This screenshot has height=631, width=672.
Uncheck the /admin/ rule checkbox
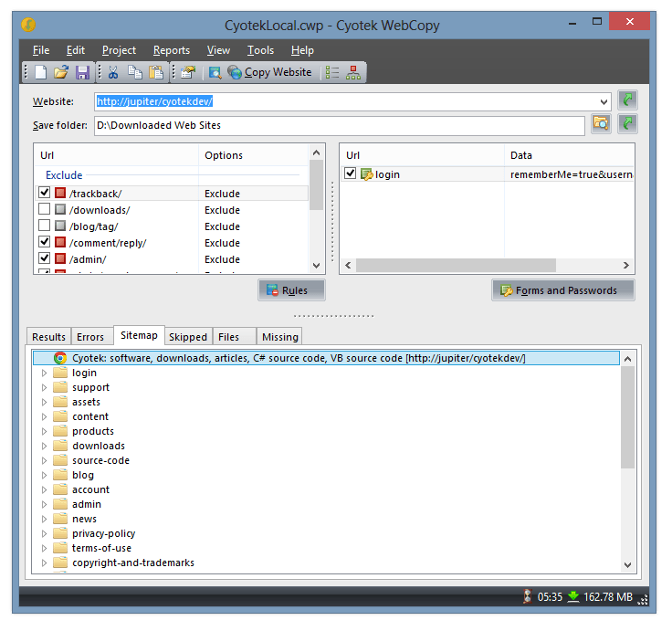coord(44,258)
